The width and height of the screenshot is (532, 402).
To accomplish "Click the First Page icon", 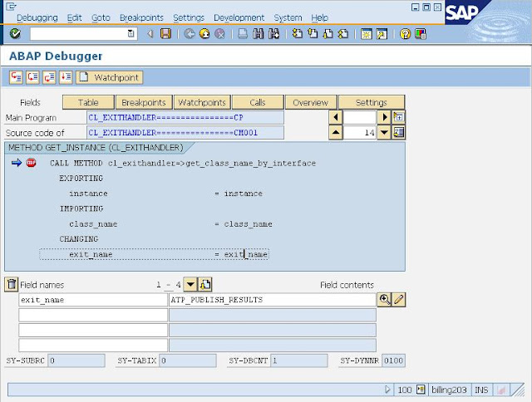I will click(298, 33).
